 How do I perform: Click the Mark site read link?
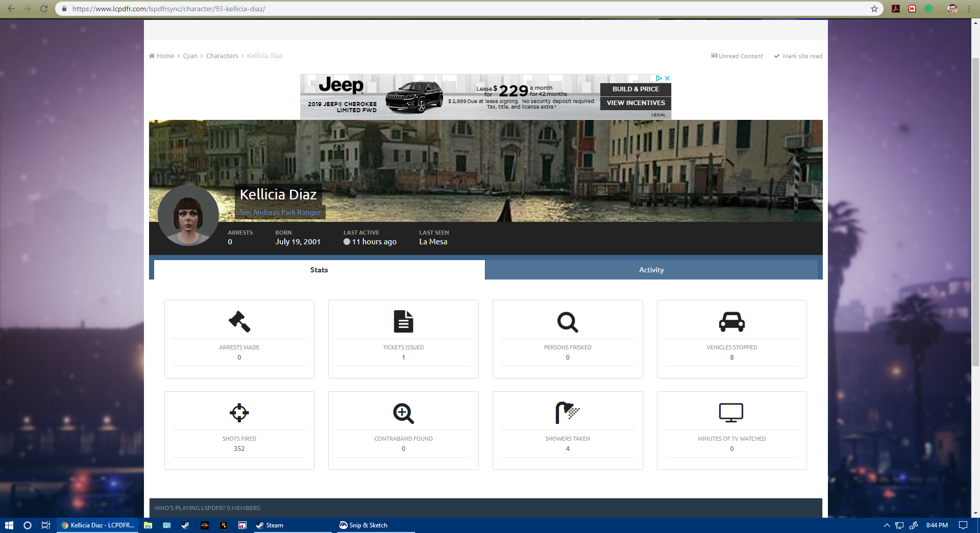click(x=802, y=56)
